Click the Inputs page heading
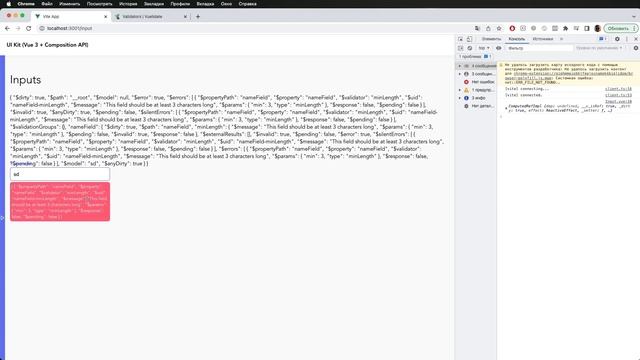 tap(25, 80)
